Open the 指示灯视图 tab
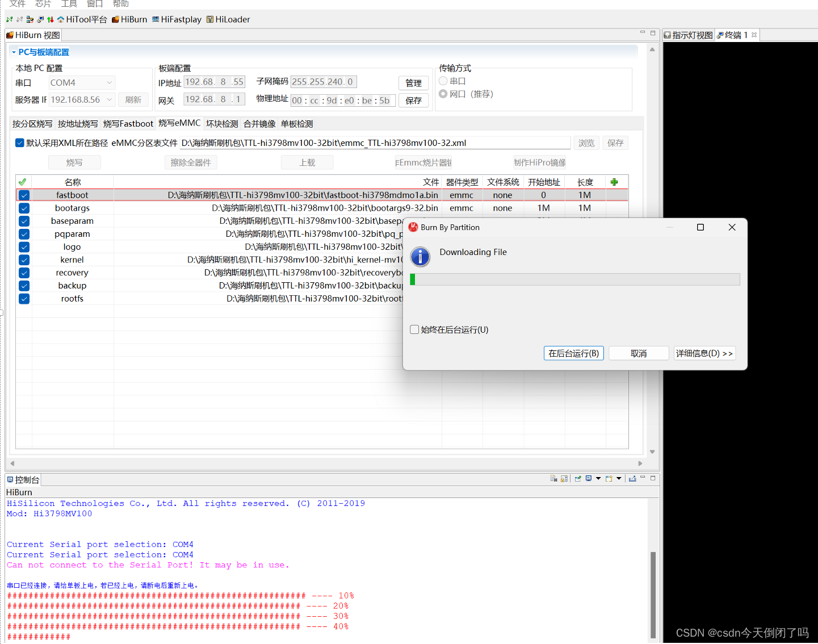This screenshot has height=644, width=818. coord(689,35)
